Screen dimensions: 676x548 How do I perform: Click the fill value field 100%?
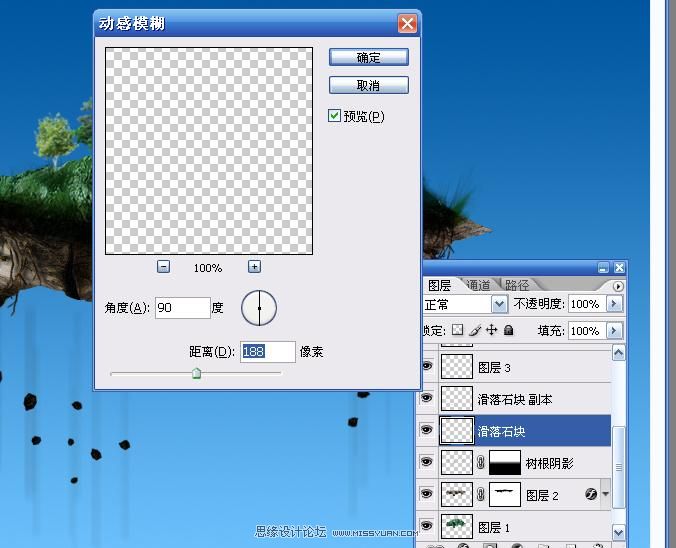(588, 331)
